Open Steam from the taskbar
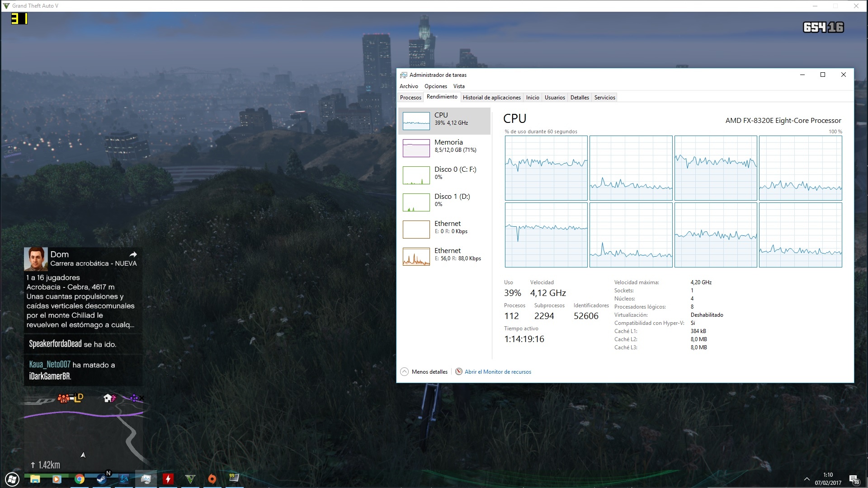868x488 pixels. (x=101, y=479)
